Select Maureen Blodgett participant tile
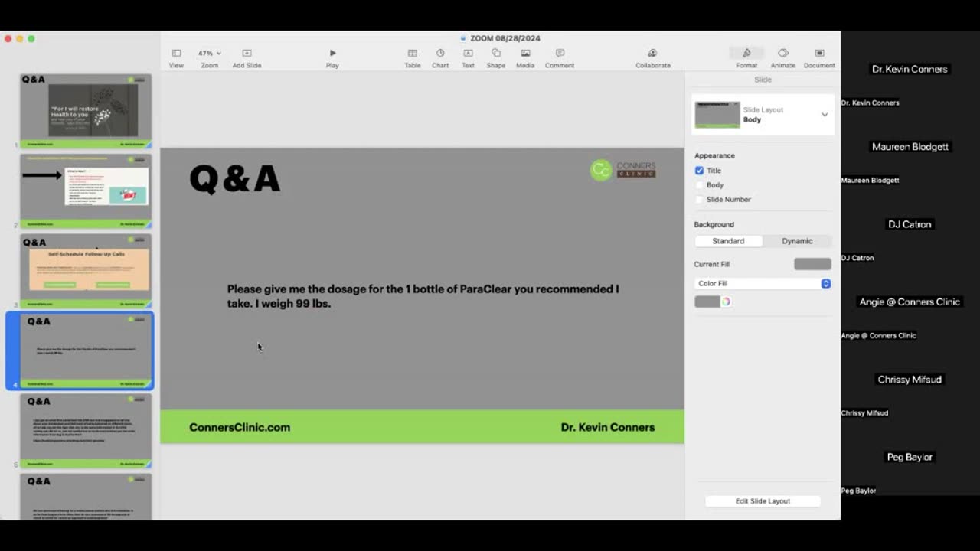The width and height of the screenshot is (980, 551). click(x=910, y=147)
